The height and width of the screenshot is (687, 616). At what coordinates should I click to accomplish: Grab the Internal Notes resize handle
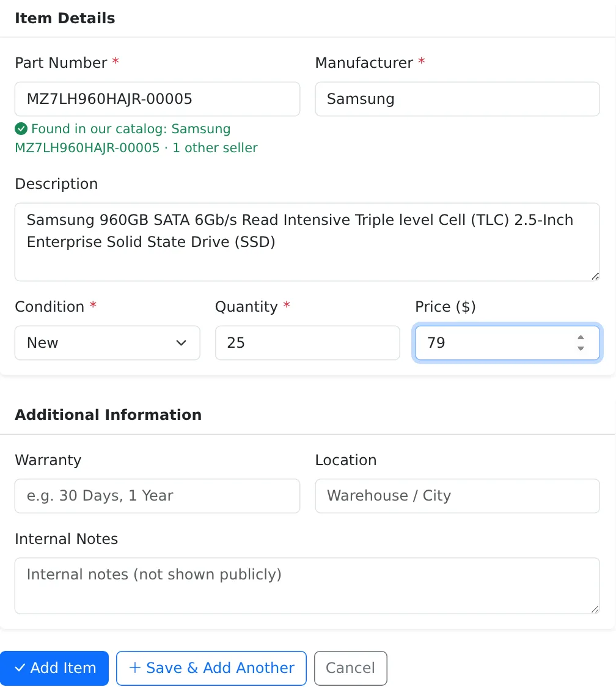point(595,609)
